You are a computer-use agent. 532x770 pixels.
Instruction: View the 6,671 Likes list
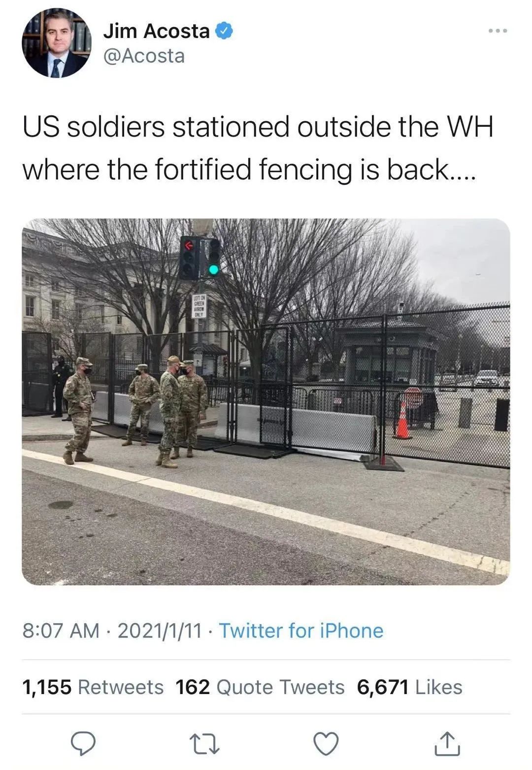click(x=410, y=687)
